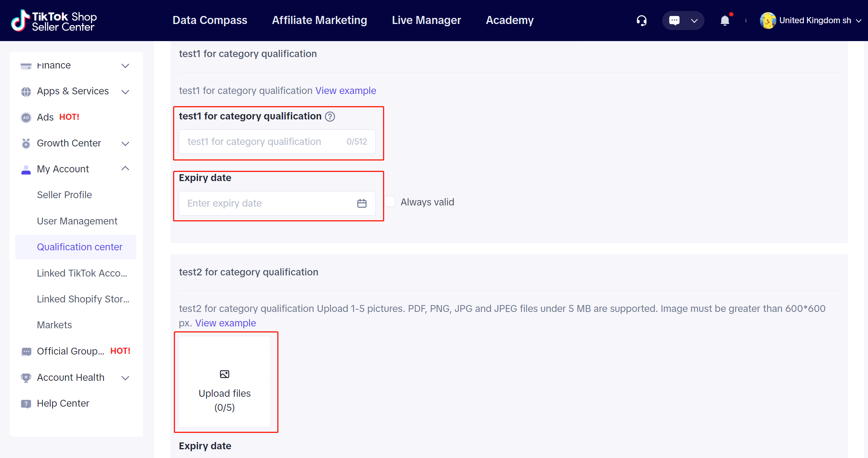Click the headset customer support icon
This screenshot has height=458, width=868.
641,21
